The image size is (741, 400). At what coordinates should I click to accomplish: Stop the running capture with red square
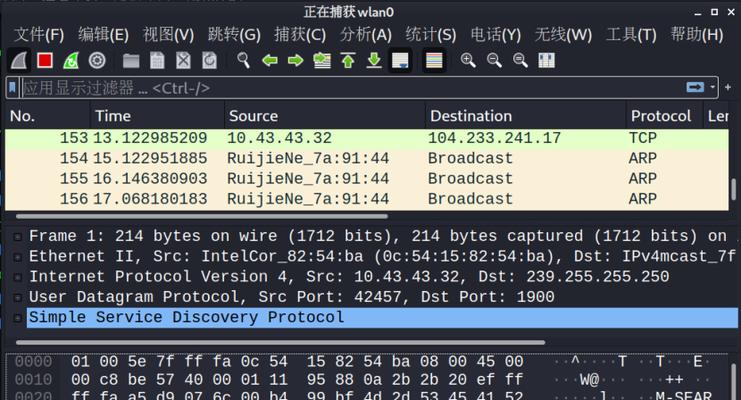[x=45, y=61]
